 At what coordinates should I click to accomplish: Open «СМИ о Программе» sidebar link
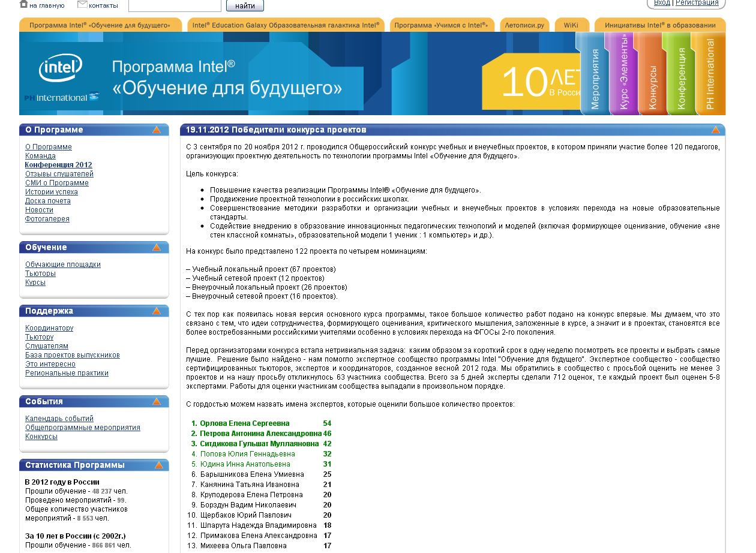[57, 183]
